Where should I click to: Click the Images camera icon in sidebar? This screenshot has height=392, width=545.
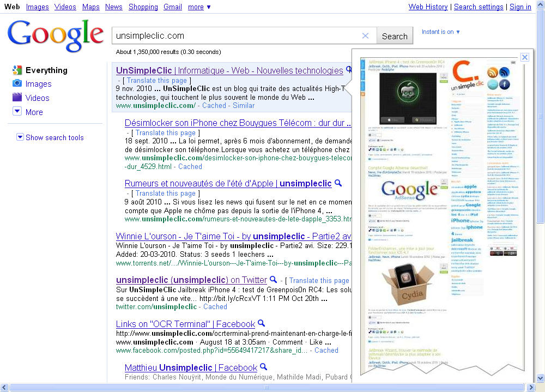[17, 83]
